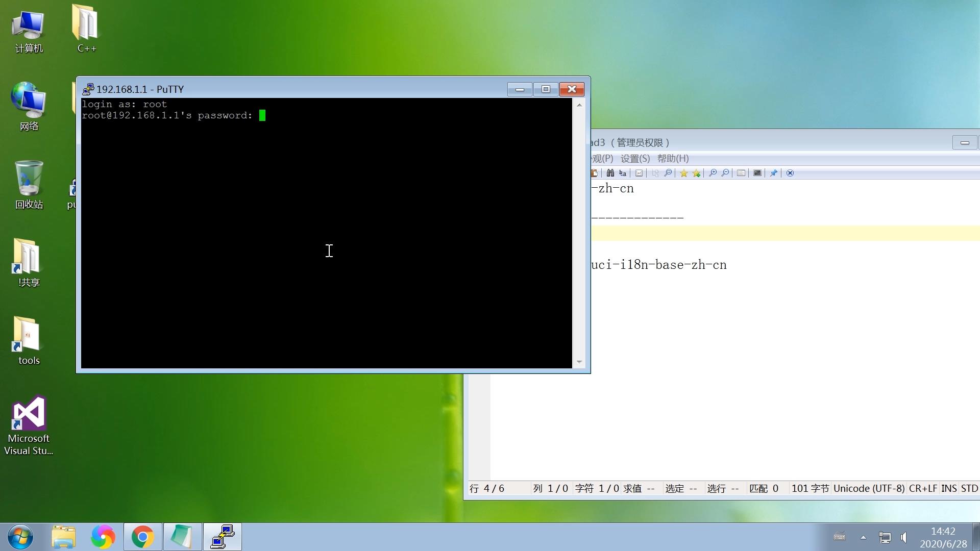Open Unicode (UTF-8) encoding selector in status bar
Viewport: 980px width, 551px height.
coord(869,488)
